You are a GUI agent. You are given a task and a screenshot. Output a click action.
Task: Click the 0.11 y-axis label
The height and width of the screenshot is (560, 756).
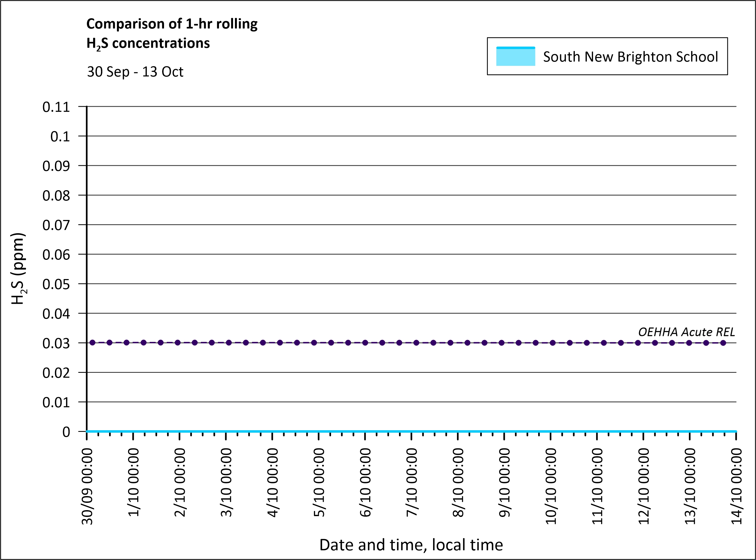tap(56, 107)
